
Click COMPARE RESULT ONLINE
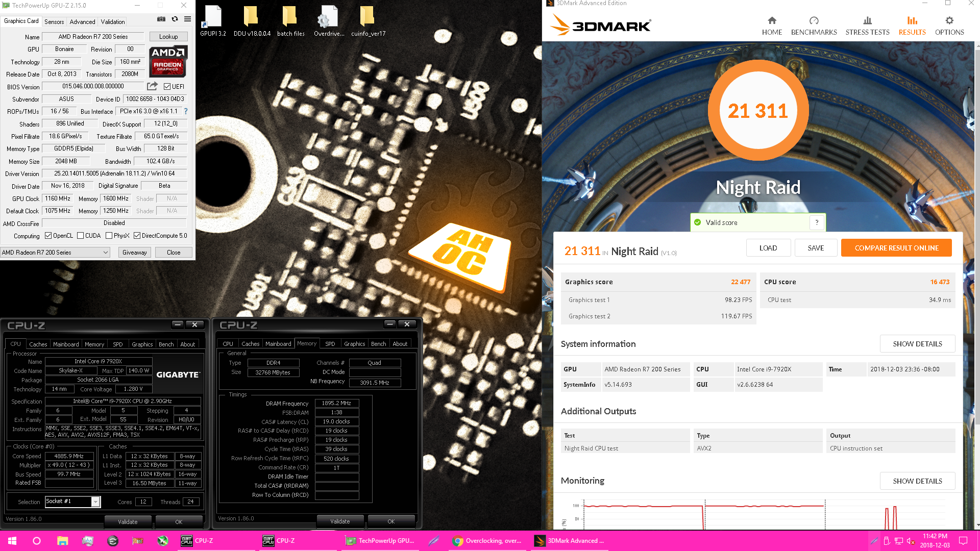pos(896,248)
